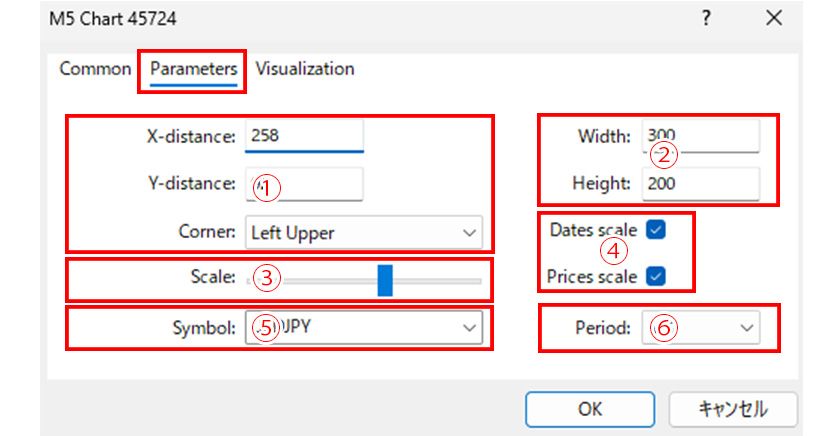The height and width of the screenshot is (436, 840).
Task: Close the M5 Chart dialog
Action: (x=773, y=18)
